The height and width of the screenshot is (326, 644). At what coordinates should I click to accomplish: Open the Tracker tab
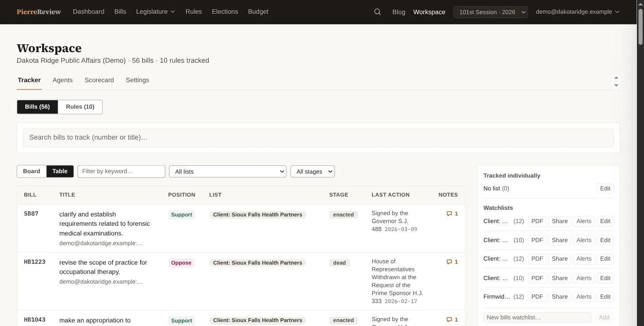tap(29, 80)
